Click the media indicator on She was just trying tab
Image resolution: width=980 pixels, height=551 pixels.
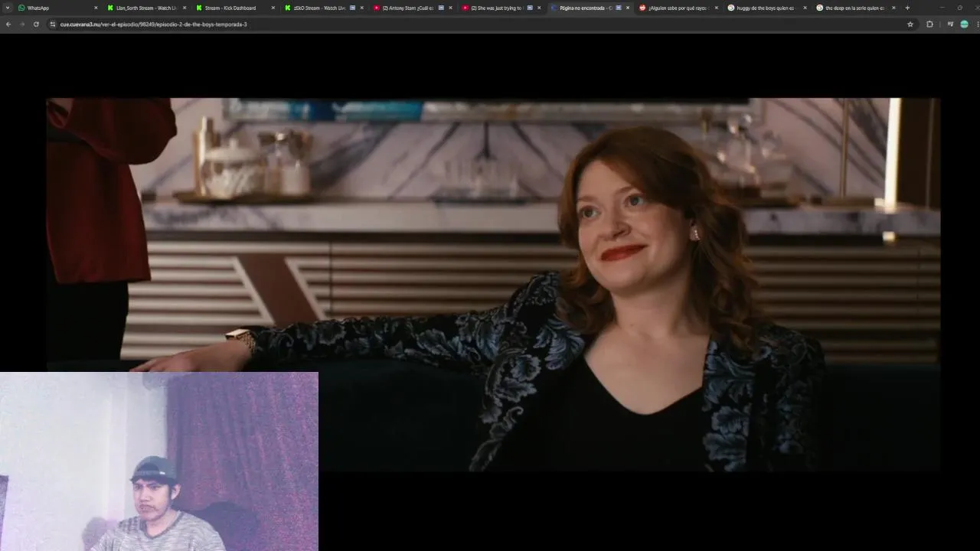(530, 8)
